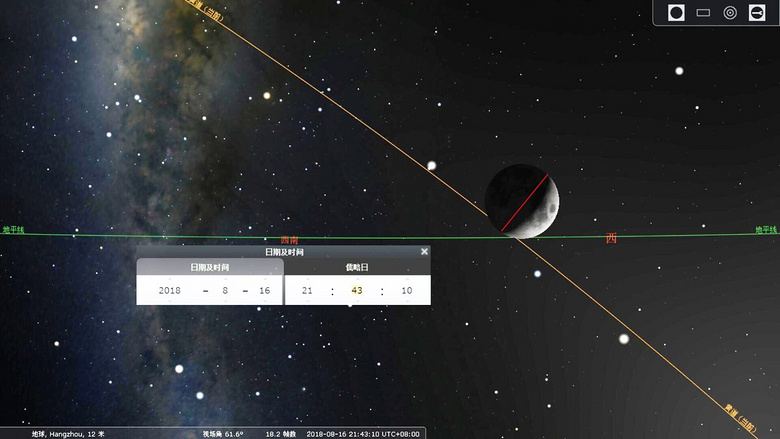Screen dimensions: 780x439
Task: Select the crescent Moon in the sky
Action: [x=522, y=201]
